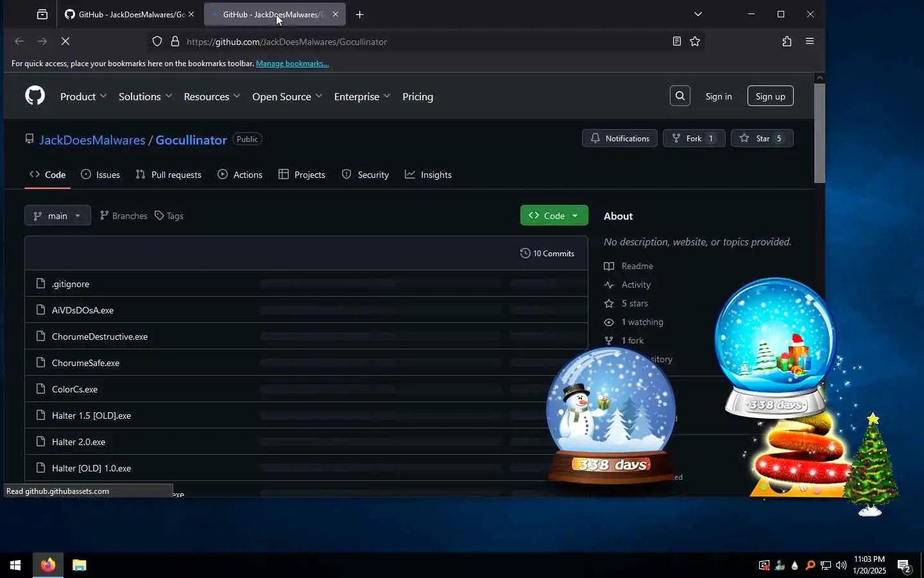The height and width of the screenshot is (578, 924).
Task: Open a new tab with the plus icon
Action: (x=360, y=14)
